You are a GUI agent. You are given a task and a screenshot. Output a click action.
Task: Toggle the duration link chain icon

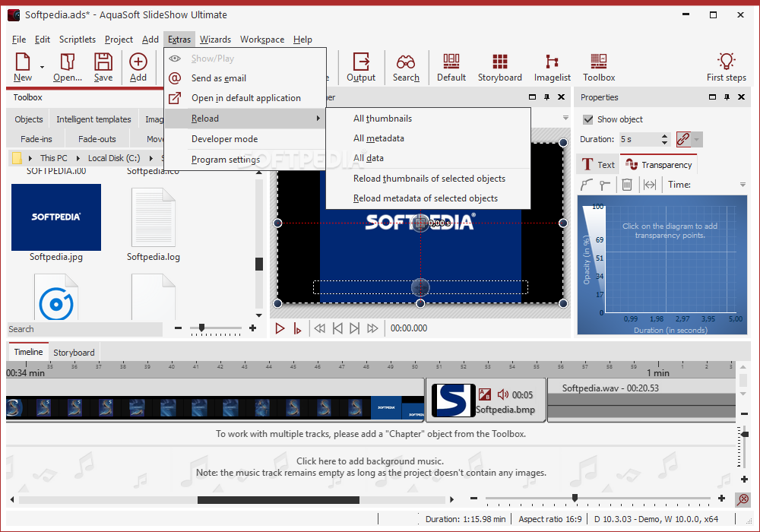(x=683, y=139)
